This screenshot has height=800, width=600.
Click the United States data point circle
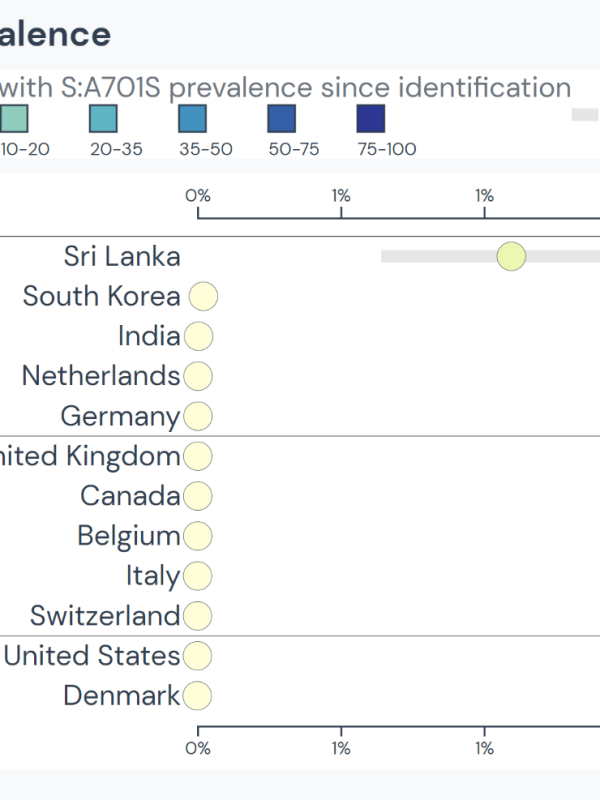[198, 656]
